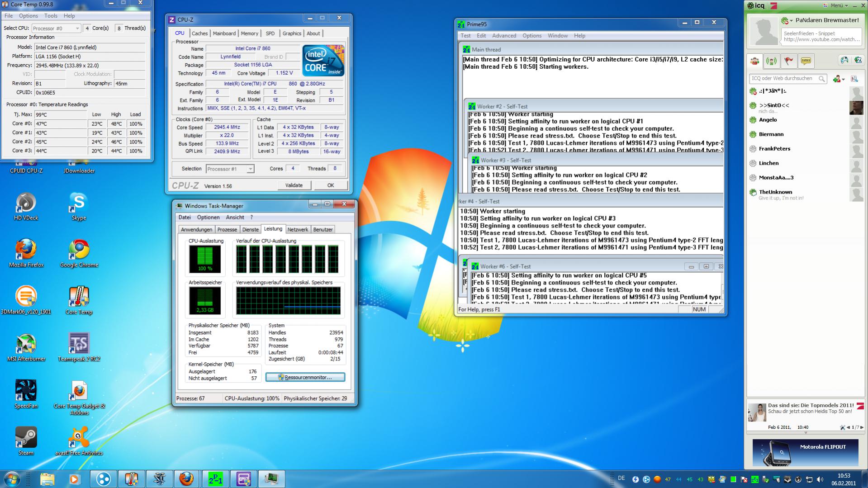Image resolution: width=868 pixels, height=488 pixels.
Task: Open the red flag tab in ICQ
Action: tap(788, 61)
